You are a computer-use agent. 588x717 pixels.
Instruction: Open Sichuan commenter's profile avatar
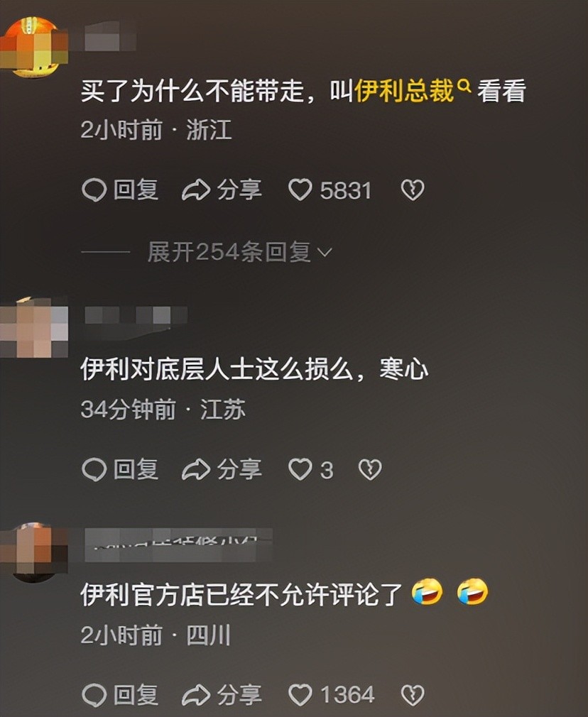pyautogui.click(x=34, y=553)
